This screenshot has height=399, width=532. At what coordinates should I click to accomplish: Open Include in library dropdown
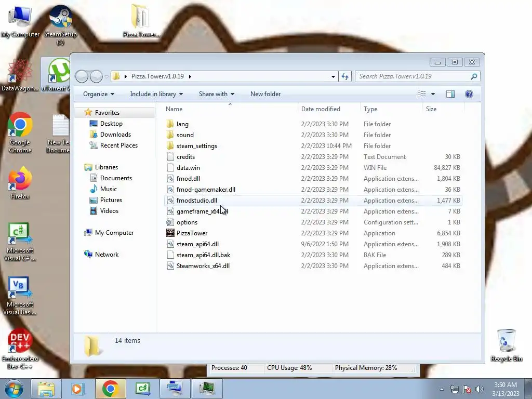click(156, 94)
